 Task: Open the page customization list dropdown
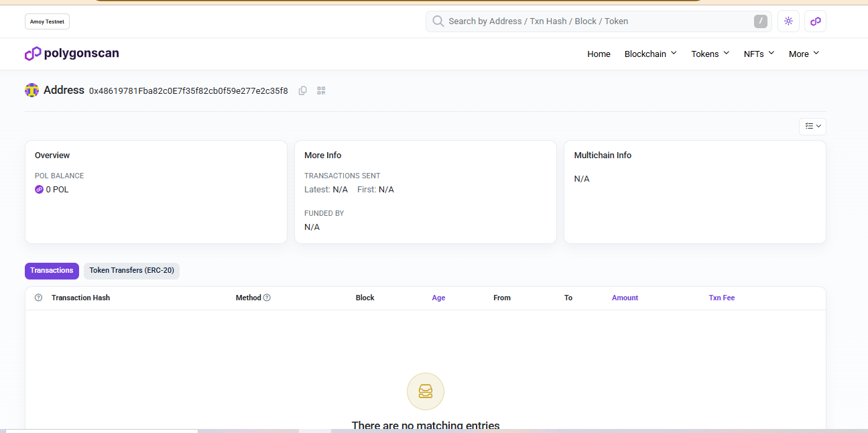tap(812, 126)
